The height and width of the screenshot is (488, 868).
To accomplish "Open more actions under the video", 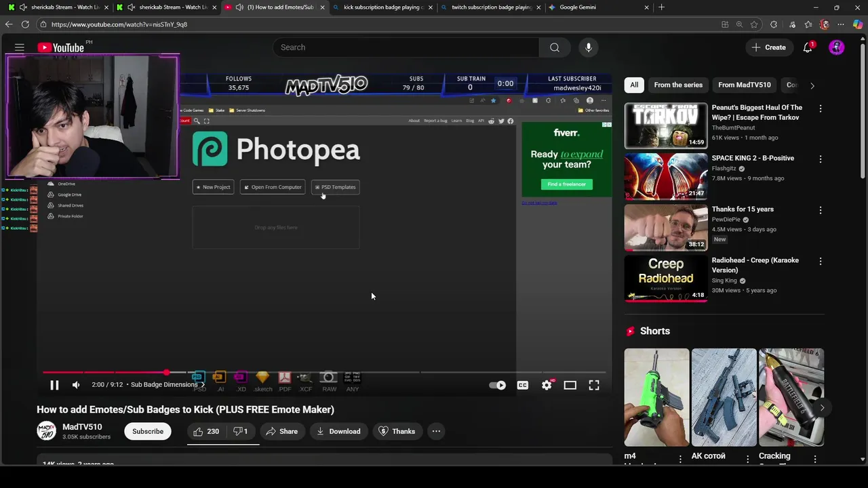I will 436,431.
